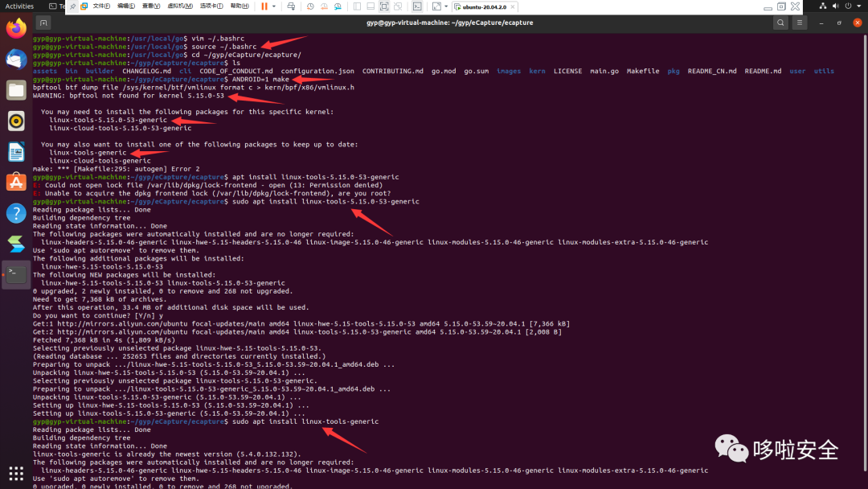The height and width of the screenshot is (489, 868).
Task: Click the Show Applications grid icon
Action: [x=16, y=472]
